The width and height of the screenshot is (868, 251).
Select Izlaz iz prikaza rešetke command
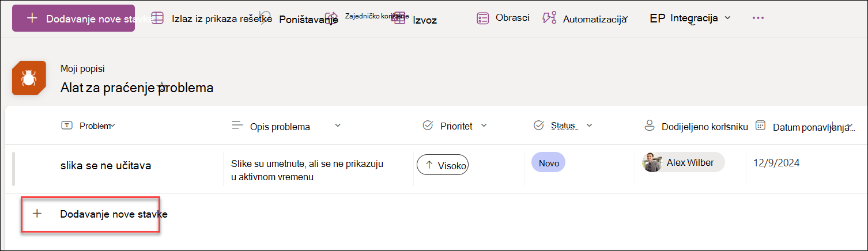pos(221,18)
